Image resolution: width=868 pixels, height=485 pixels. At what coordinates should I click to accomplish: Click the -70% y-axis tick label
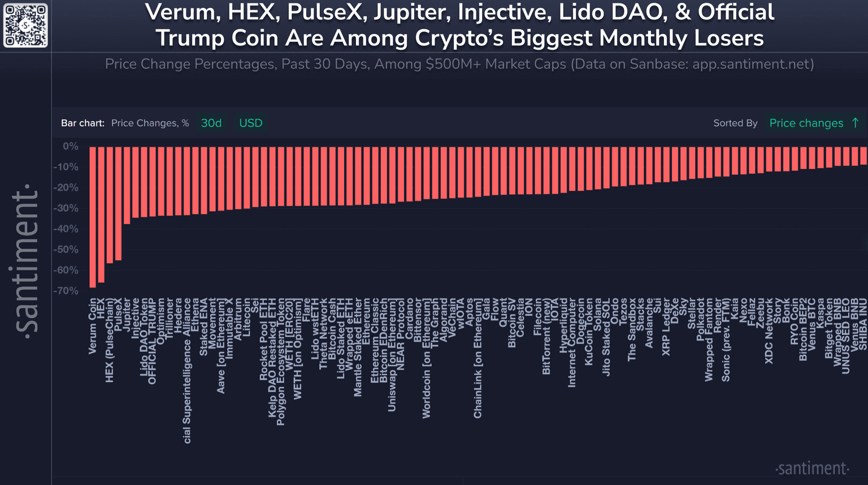[x=66, y=291]
